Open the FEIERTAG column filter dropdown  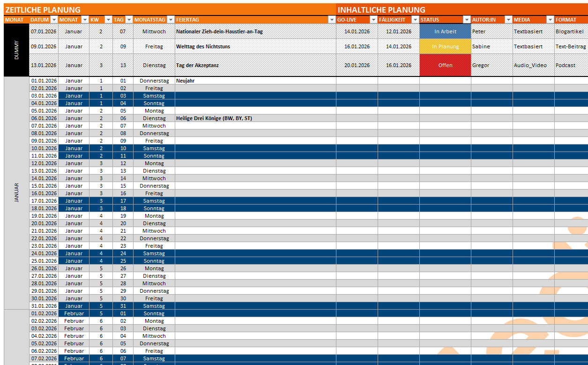(x=332, y=20)
